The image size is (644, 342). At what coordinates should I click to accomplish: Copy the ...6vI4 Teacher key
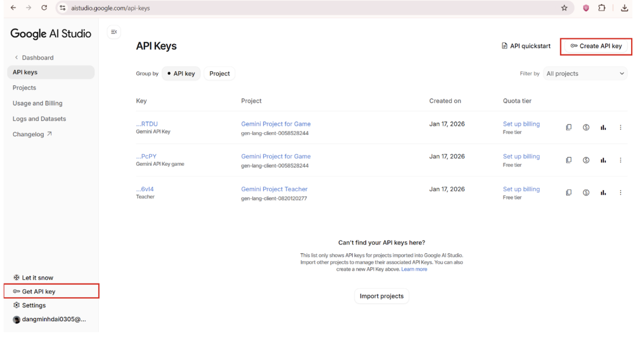[569, 193]
